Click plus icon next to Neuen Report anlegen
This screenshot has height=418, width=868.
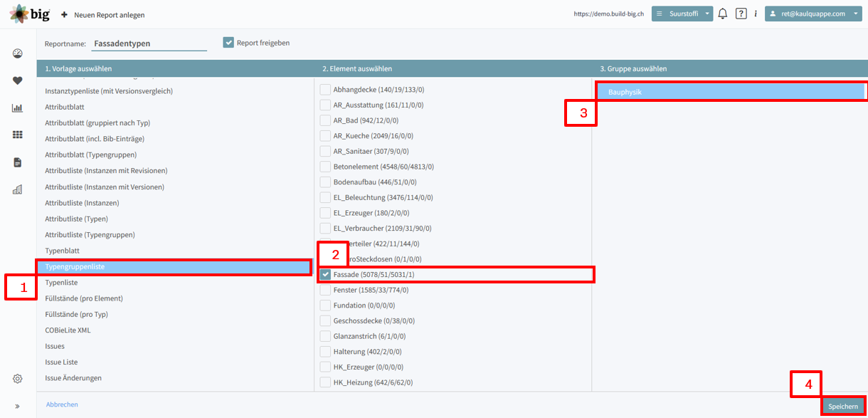(64, 14)
